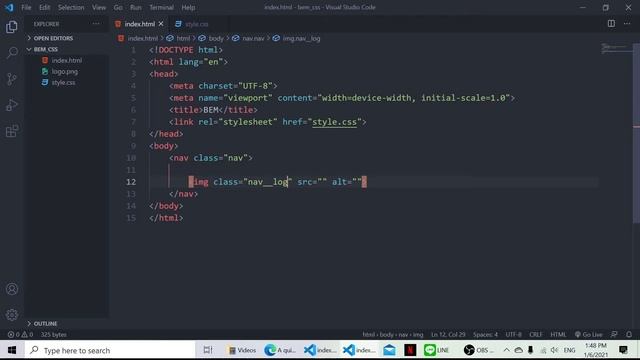640x360 pixels.
Task: Open the Terminal menu
Action: [161, 7]
